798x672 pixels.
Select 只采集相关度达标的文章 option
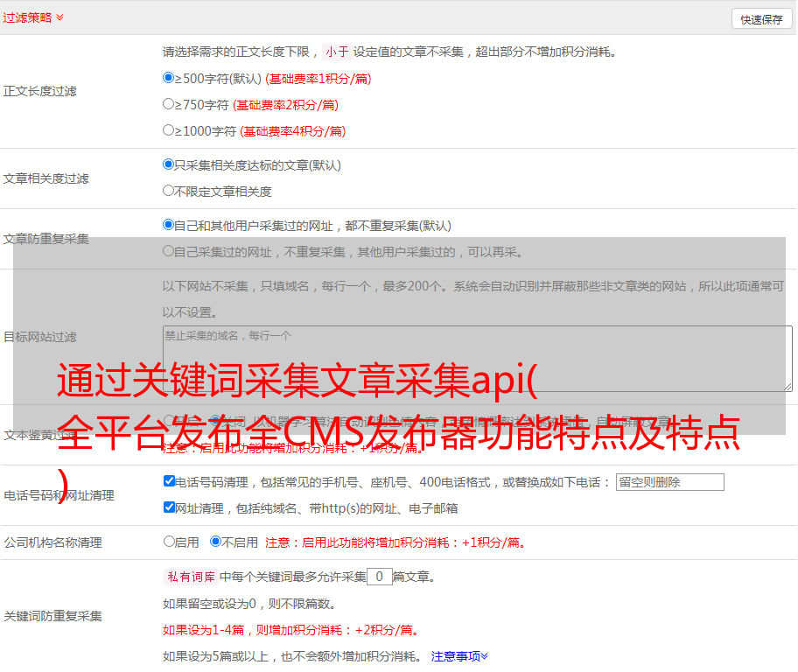tap(169, 164)
